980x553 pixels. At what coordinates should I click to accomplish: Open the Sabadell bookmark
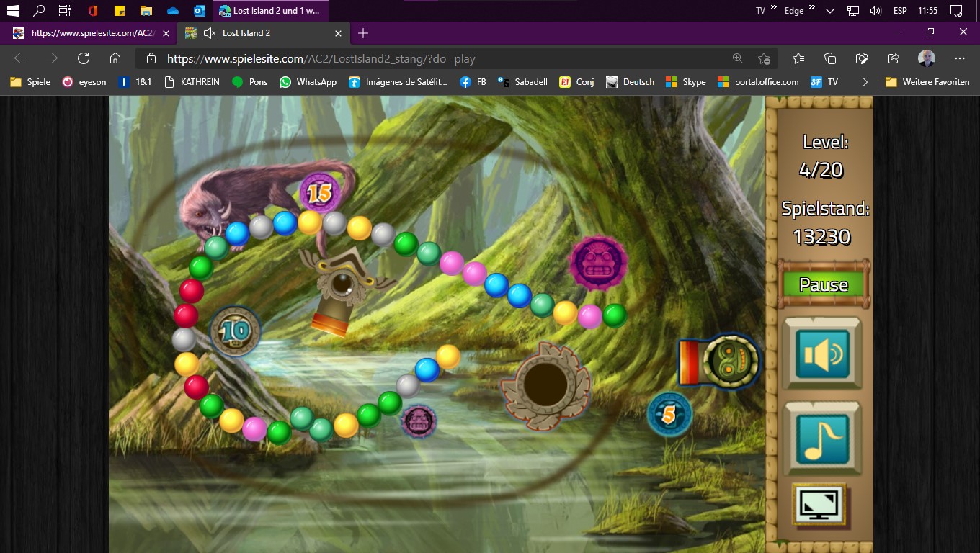(524, 82)
